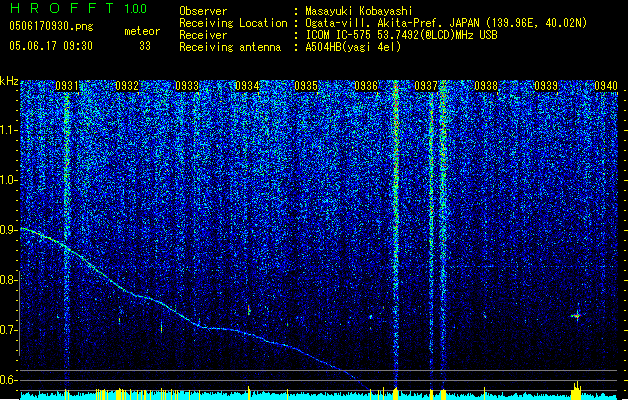The image size is (629, 400).
Task: Click the 0.6 kHz axis label
Action: pyautogui.click(x=10, y=380)
